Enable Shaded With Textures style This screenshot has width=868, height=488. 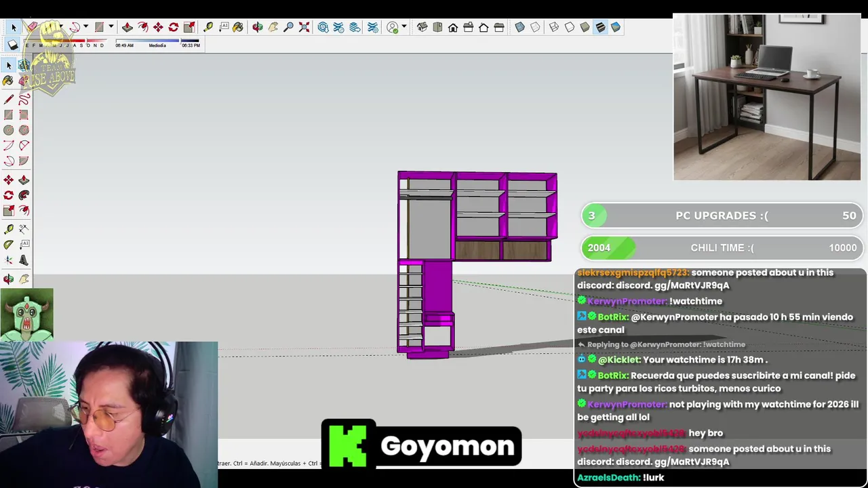tap(601, 27)
